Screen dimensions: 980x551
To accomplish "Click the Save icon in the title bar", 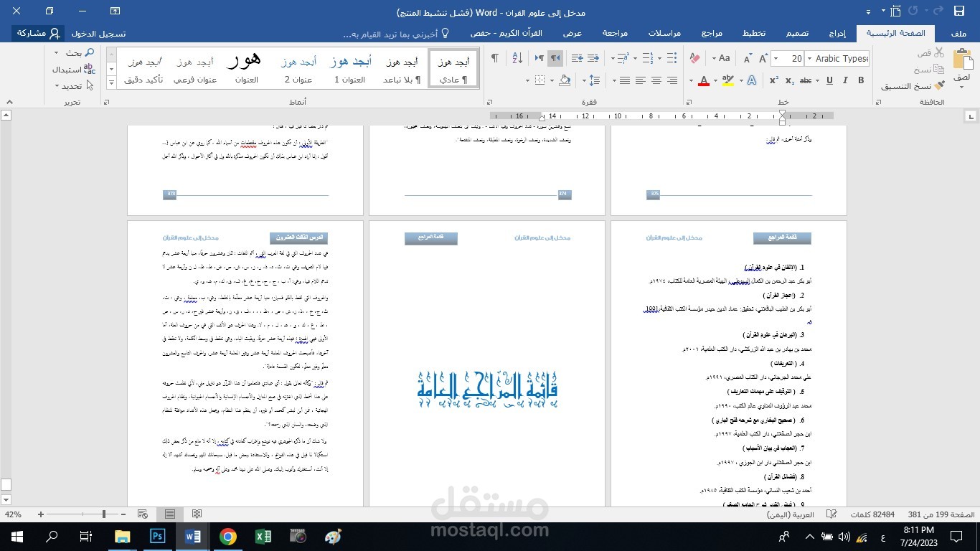I will click(959, 11).
